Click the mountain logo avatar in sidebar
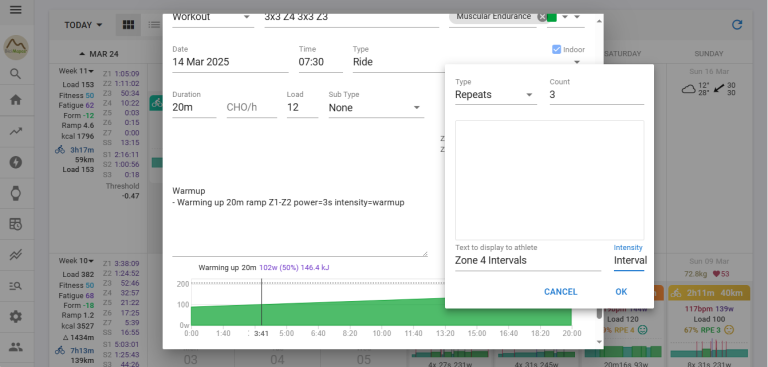The width and height of the screenshot is (768, 367). (16, 48)
